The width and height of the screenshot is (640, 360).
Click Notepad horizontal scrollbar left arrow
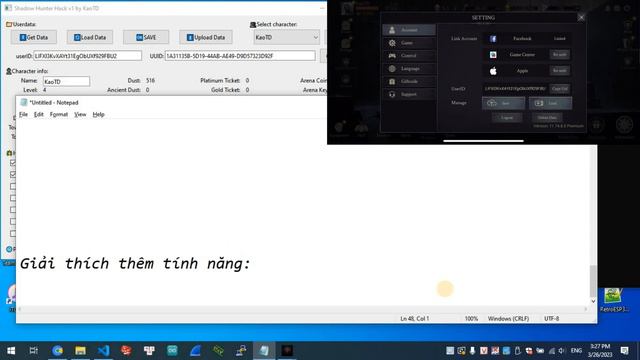20,309
